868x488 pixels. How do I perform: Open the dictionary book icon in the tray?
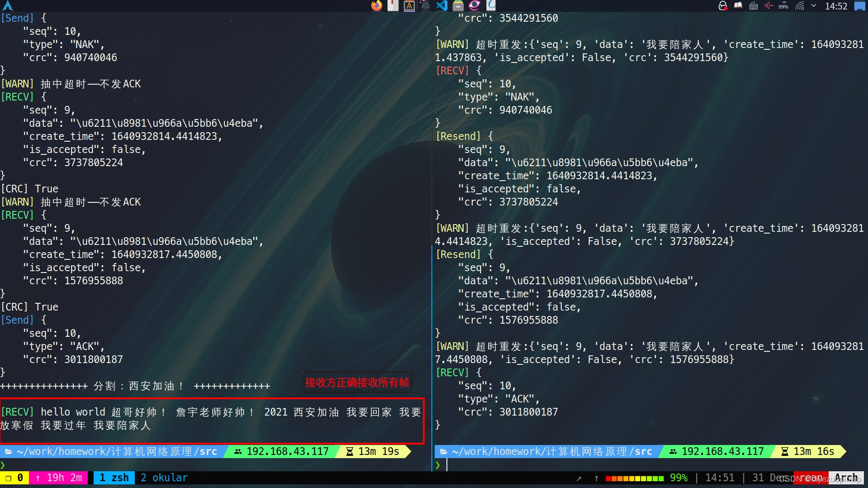(x=738, y=6)
